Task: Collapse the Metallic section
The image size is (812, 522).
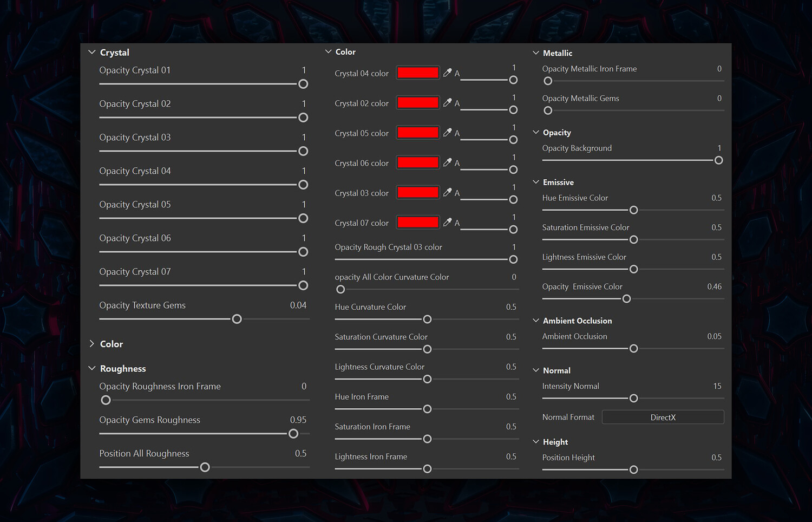Action: (536, 53)
